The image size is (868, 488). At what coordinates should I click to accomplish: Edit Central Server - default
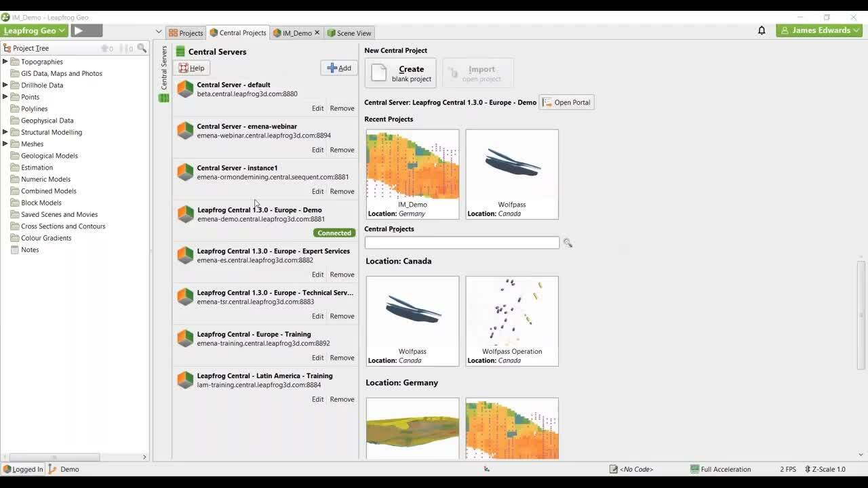tap(317, 108)
